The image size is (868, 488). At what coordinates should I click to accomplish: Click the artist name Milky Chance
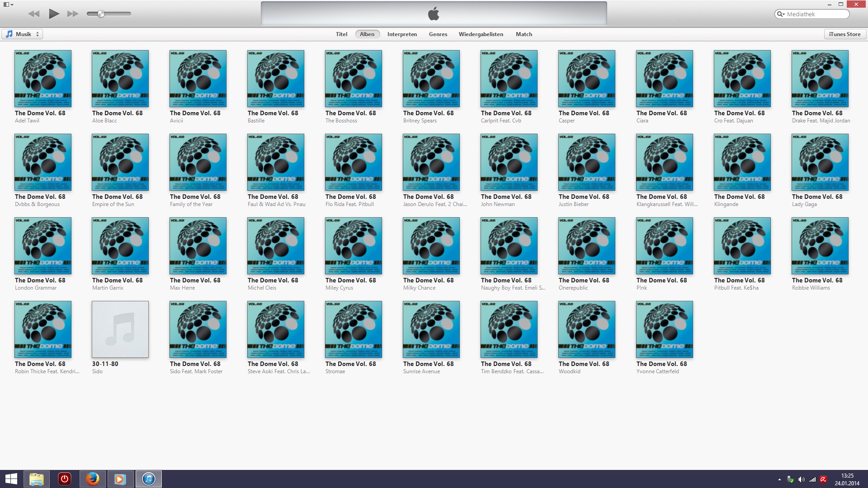tap(419, 288)
